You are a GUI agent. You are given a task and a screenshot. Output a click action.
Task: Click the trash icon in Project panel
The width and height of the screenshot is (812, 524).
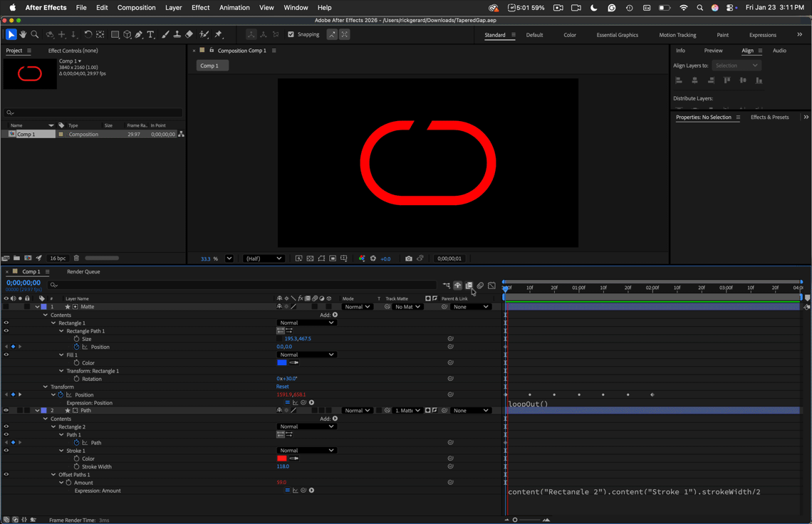tap(76, 258)
